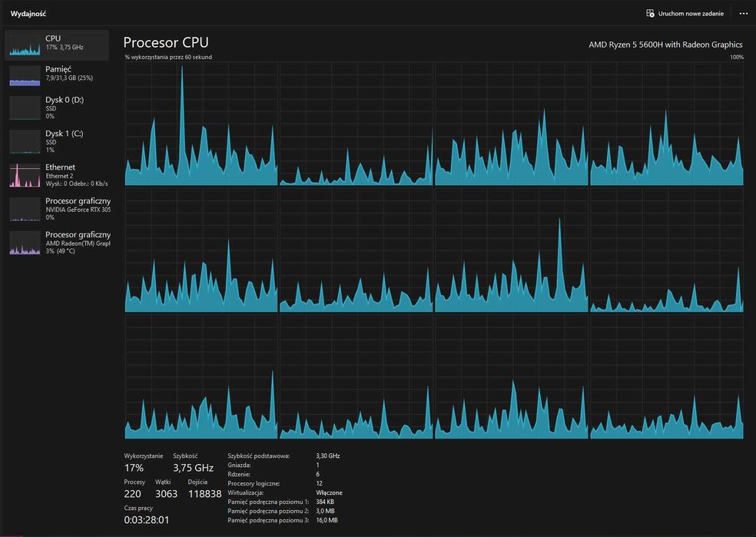Open the Pamięć memory mini graph
The image size is (756, 537).
pyautogui.click(x=25, y=75)
